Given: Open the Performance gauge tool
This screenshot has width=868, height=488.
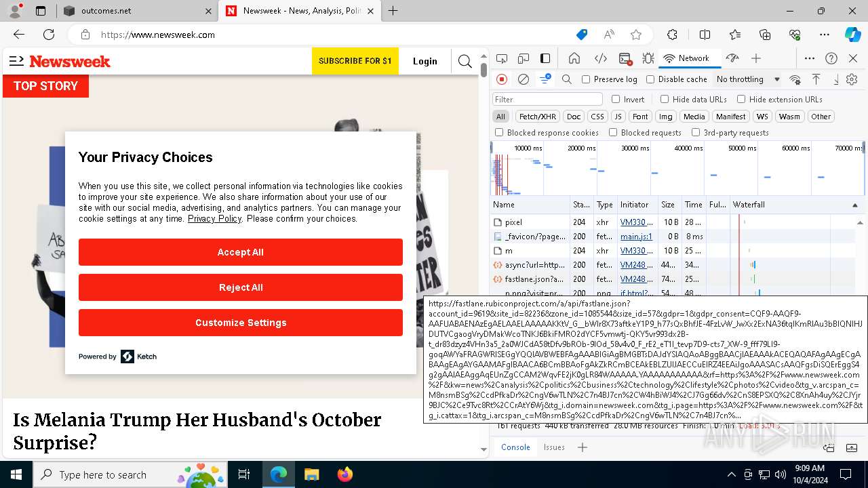Looking at the screenshot, I should tap(732, 58).
